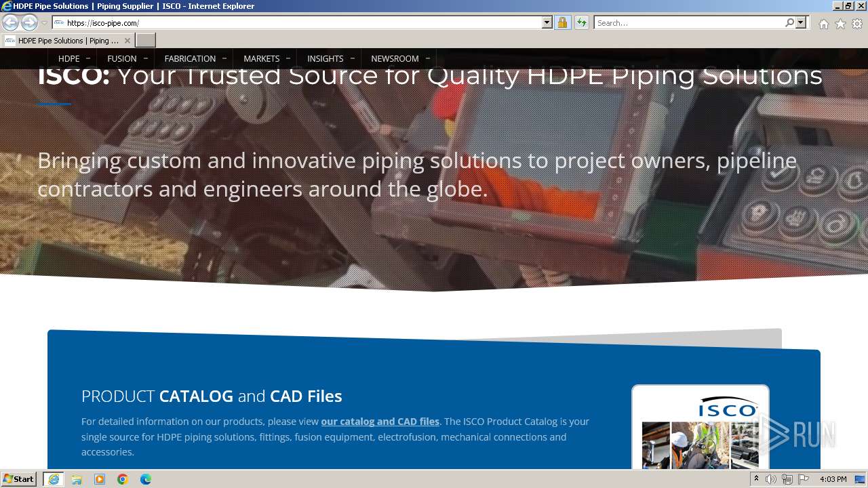Image resolution: width=868 pixels, height=488 pixels.
Task: Open the search provider dropdown
Action: click(801, 22)
